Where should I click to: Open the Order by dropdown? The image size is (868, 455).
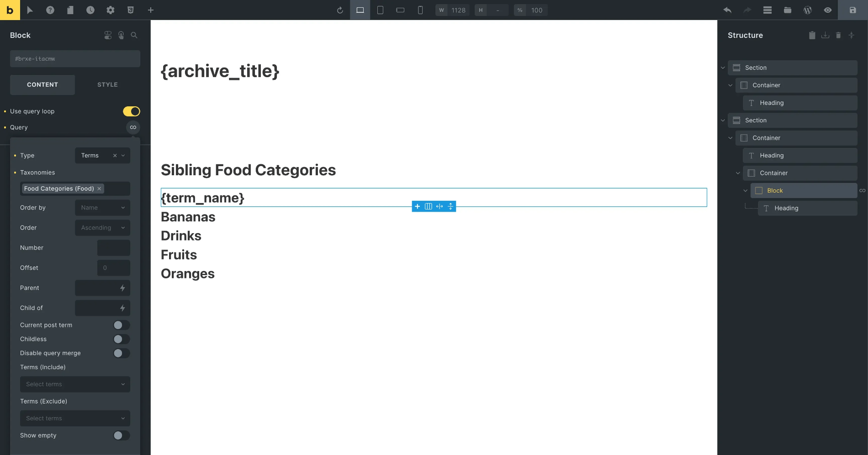102,208
